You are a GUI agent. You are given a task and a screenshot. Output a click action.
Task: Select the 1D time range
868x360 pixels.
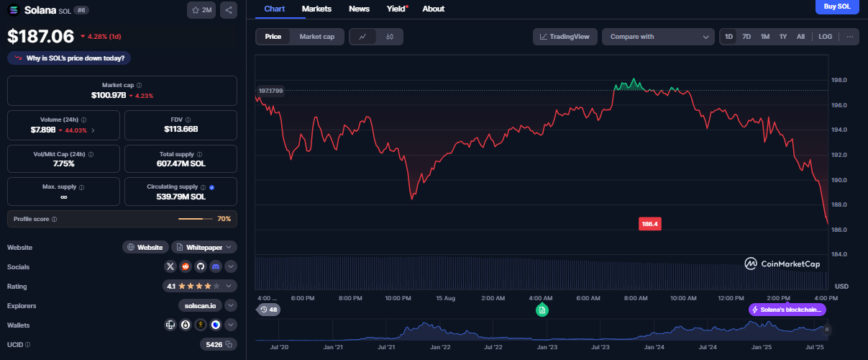click(x=729, y=37)
